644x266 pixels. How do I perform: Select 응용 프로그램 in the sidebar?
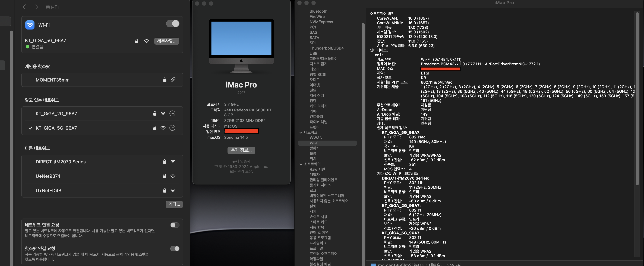click(320, 238)
